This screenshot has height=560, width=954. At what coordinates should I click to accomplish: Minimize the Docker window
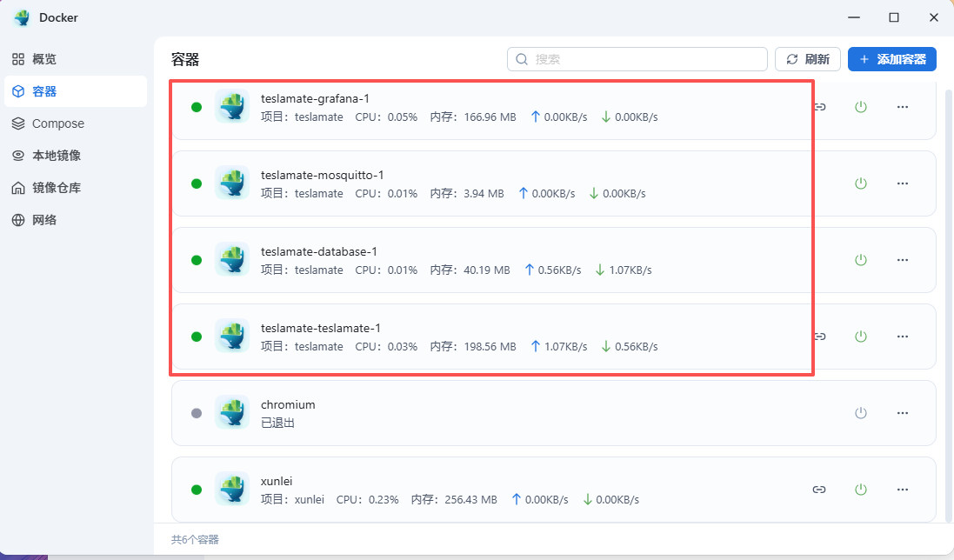pyautogui.click(x=854, y=17)
